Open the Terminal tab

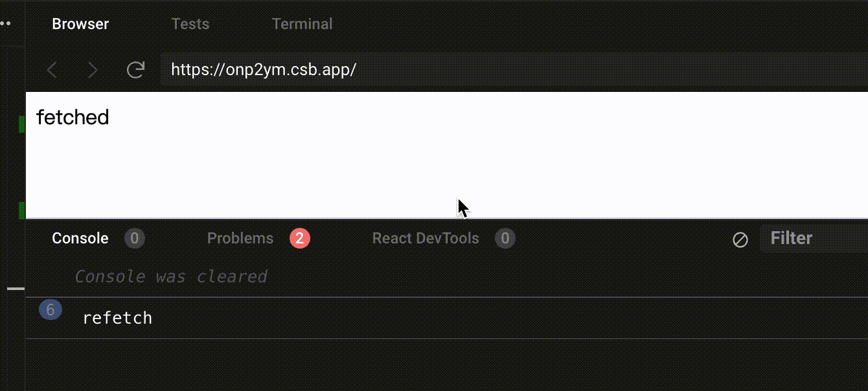[302, 24]
